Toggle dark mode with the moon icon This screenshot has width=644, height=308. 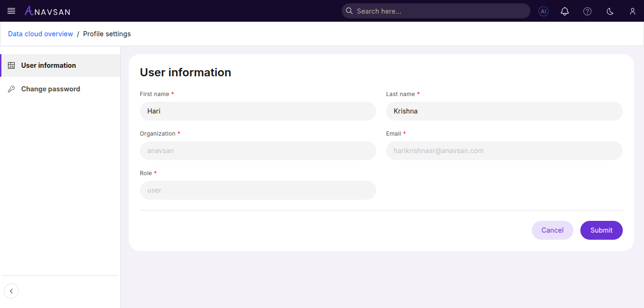pyautogui.click(x=610, y=11)
